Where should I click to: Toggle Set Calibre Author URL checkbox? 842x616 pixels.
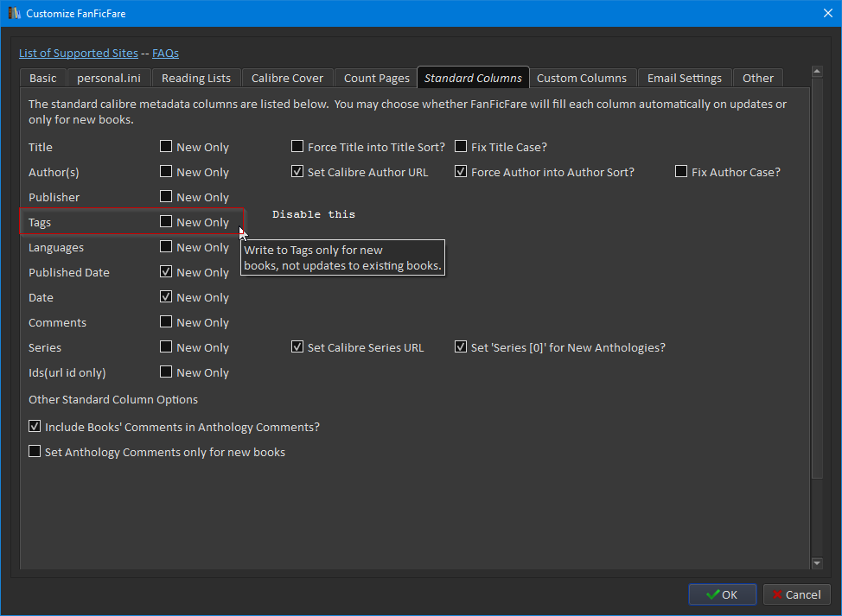(x=297, y=172)
